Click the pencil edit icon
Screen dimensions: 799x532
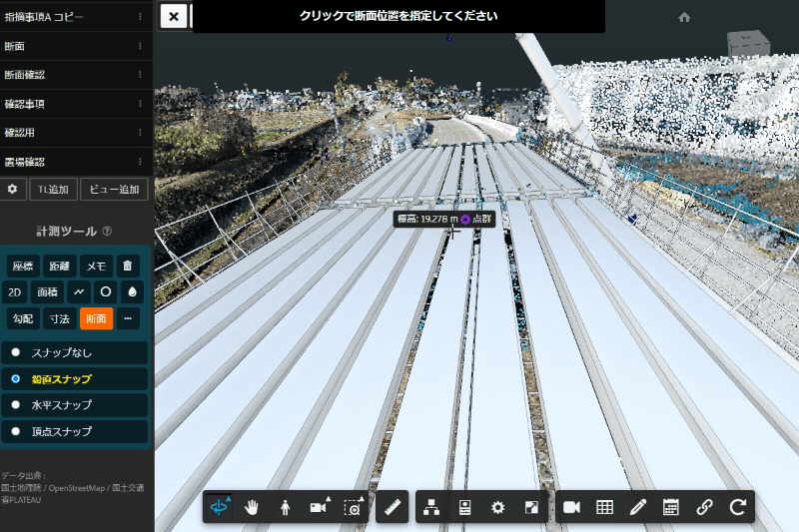point(637,507)
